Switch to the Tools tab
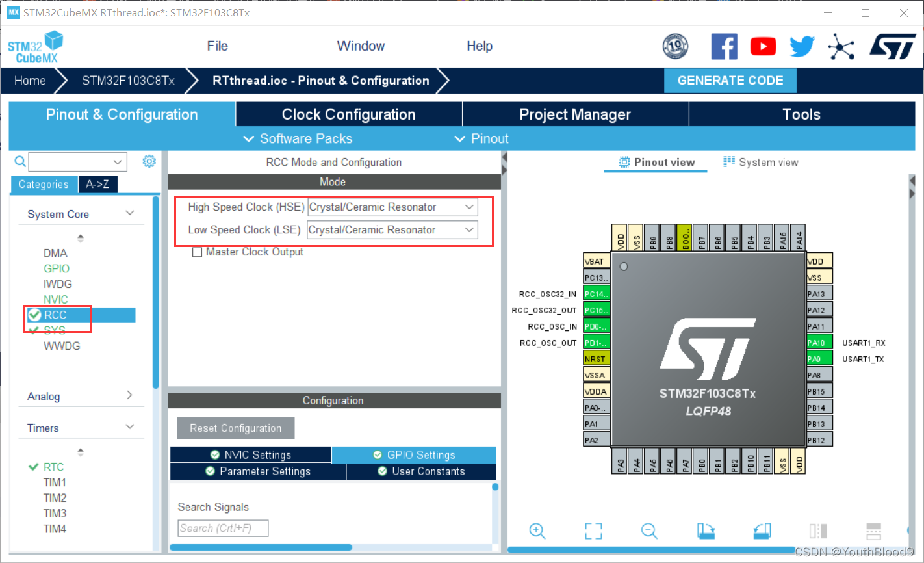The width and height of the screenshot is (924, 563). point(802,114)
